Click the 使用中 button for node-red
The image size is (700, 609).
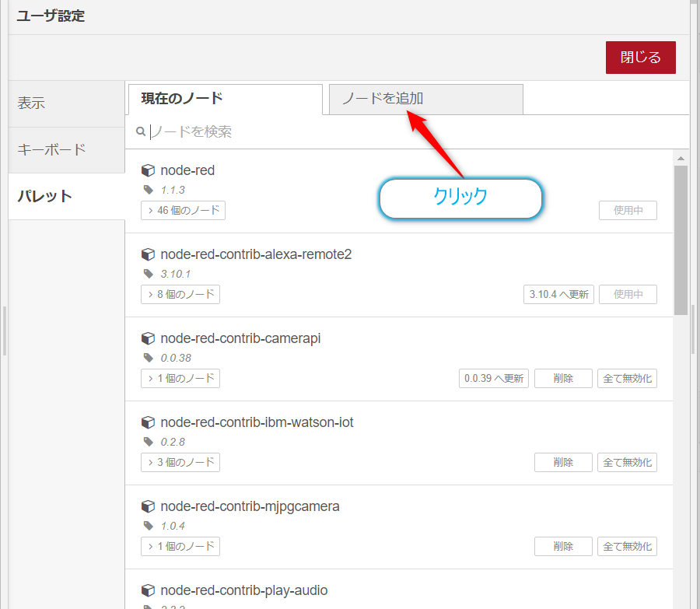pos(628,210)
